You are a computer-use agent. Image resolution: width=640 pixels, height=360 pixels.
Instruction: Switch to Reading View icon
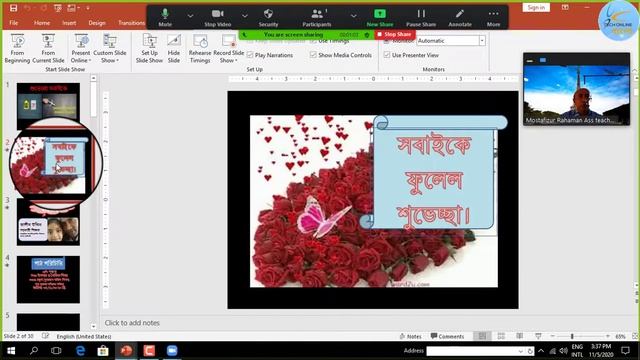(520, 336)
